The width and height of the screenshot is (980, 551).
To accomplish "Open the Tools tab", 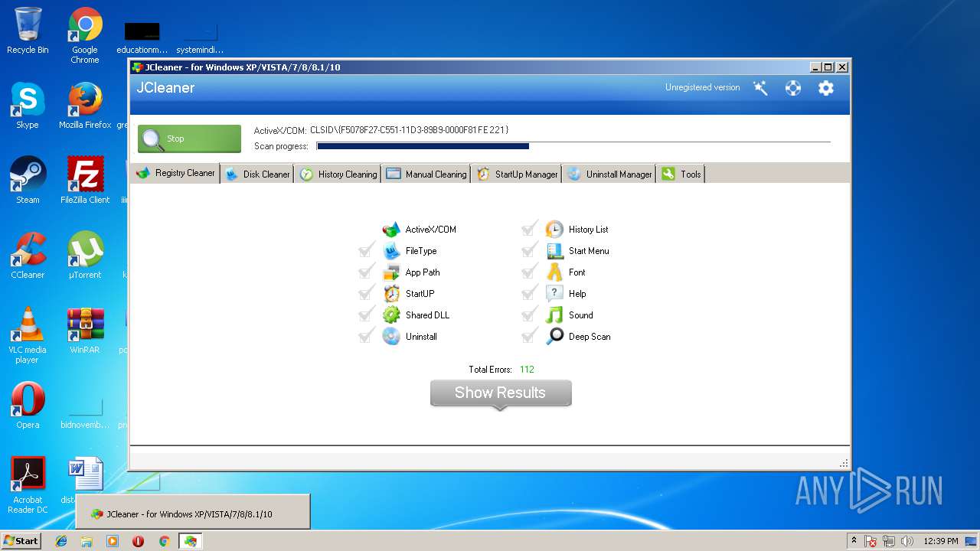I will click(x=681, y=174).
